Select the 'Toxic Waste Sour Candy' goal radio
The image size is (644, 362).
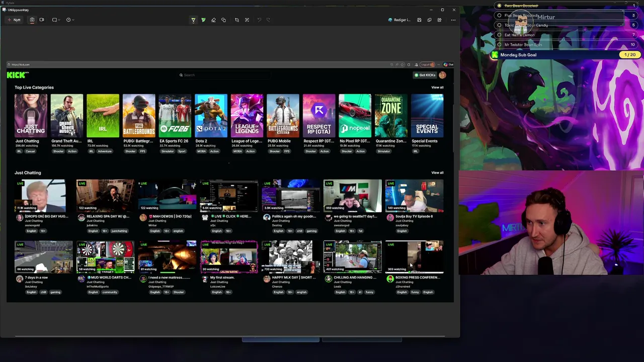coord(499,25)
